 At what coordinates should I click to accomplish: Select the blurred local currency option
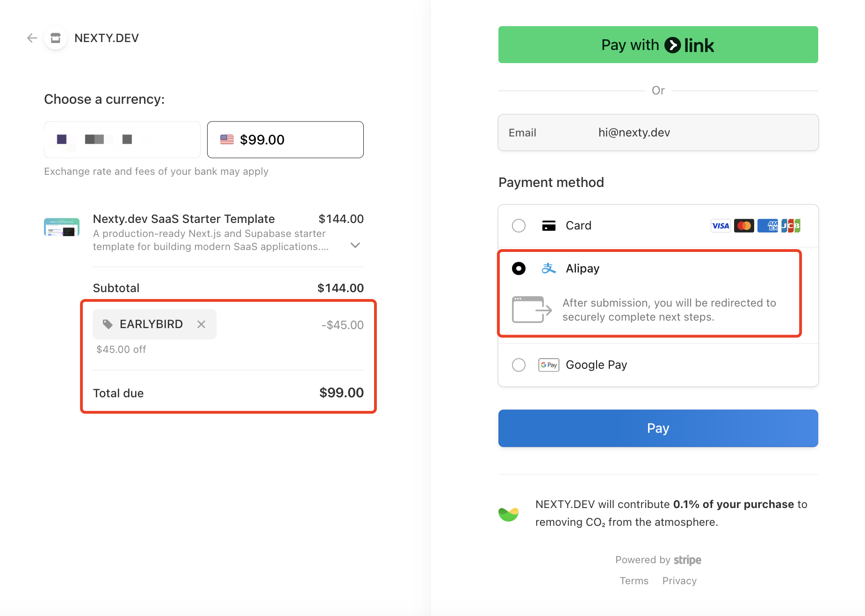point(122,140)
